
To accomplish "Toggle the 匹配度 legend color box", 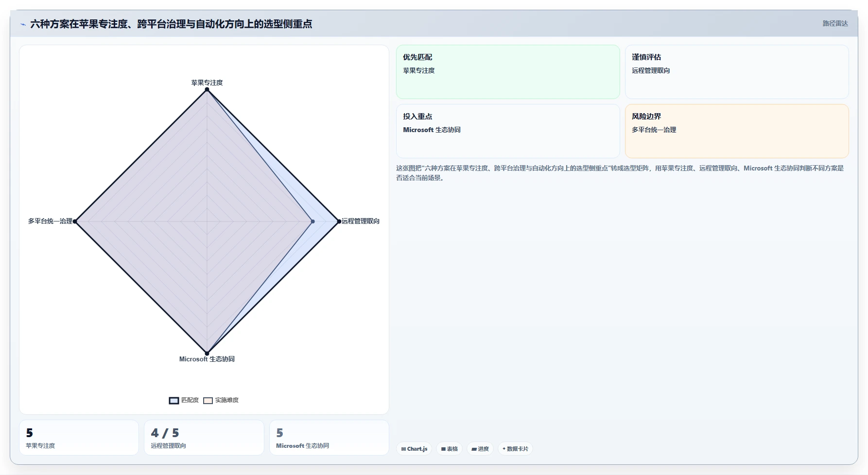I will [x=174, y=401].
